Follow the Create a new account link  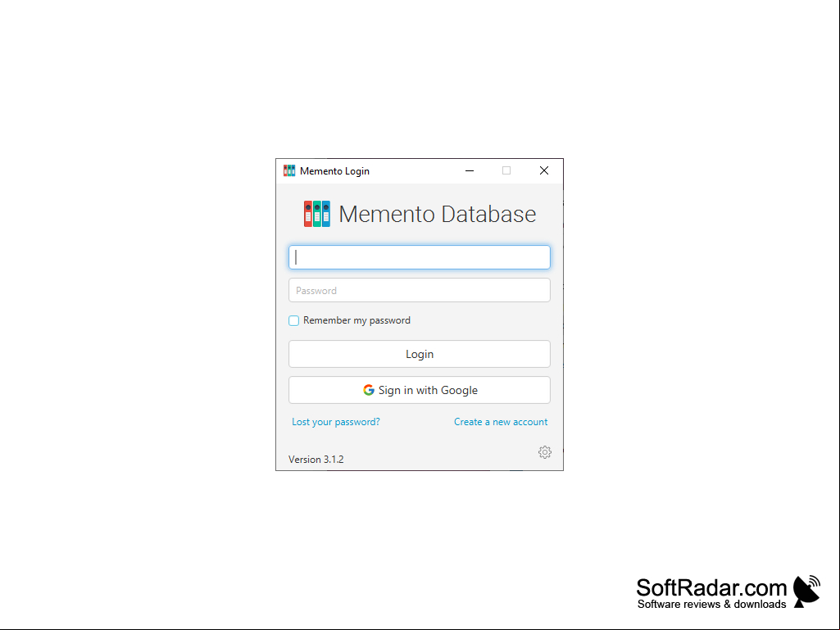[501, 422]
